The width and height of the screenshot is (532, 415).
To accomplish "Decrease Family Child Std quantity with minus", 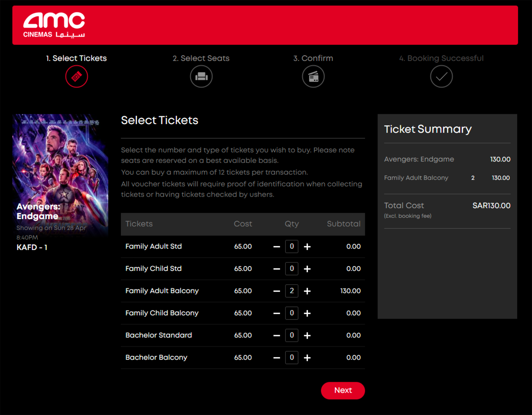I will [x=277, y=269].
